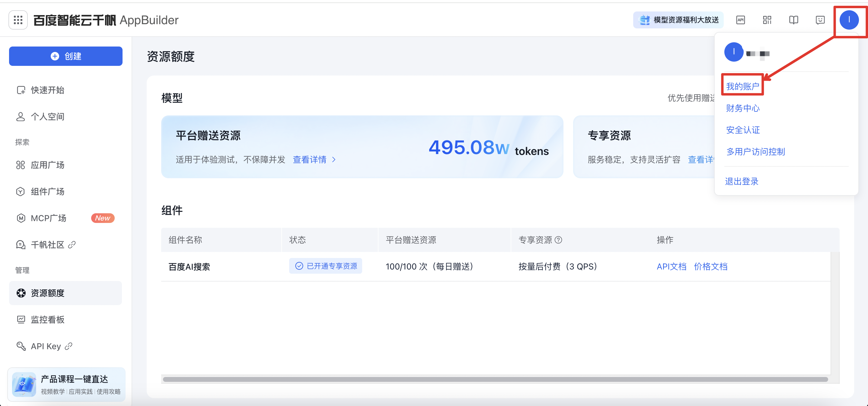Open 产品课程一键直达 promo card
Screen dimensions: 868x406
point(66,385)
